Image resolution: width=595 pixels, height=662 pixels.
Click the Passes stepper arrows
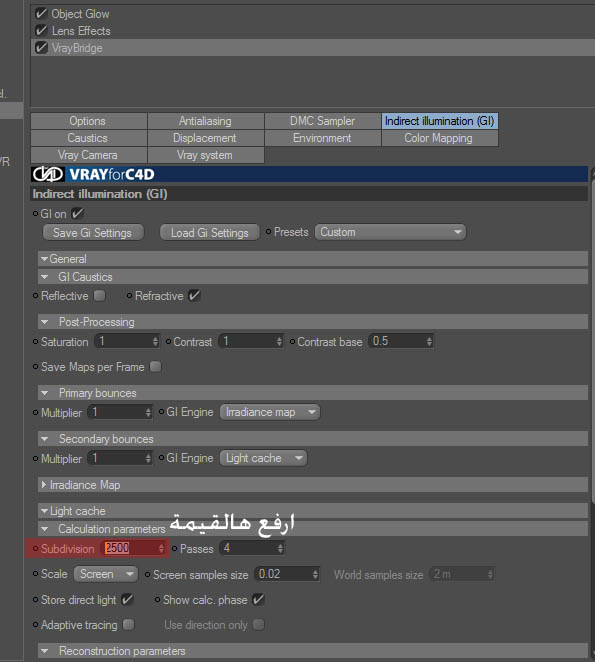(x=280, y=548)
